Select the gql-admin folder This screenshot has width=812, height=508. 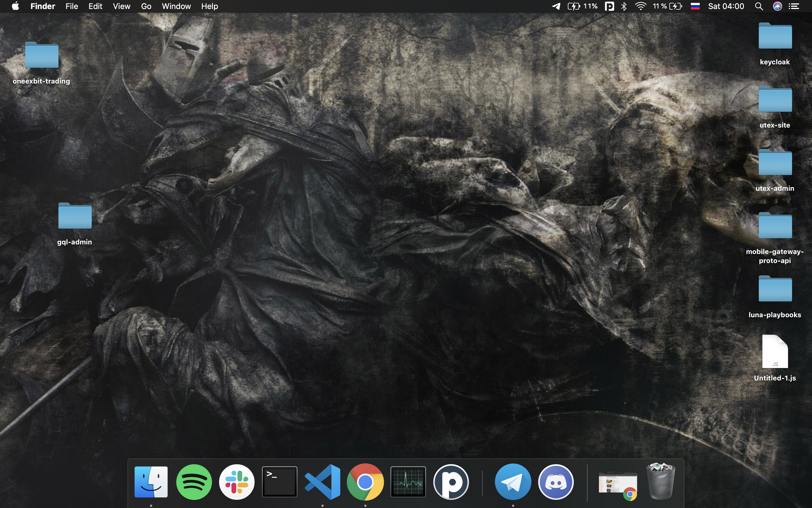click(x=75, y=216)
